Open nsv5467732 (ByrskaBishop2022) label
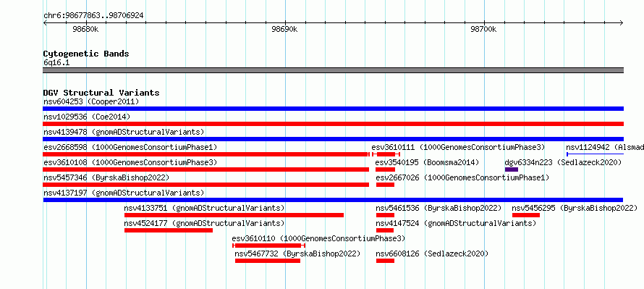Screen dimensions: 644x289 coord(297,254)
